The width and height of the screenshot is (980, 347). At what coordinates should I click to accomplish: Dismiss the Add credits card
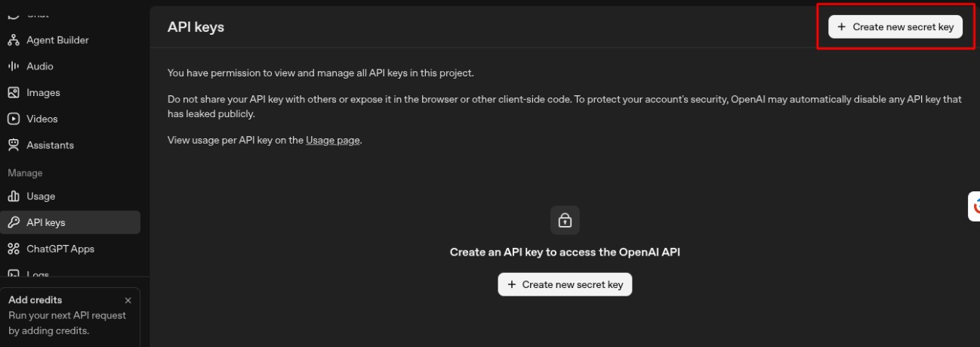point(128,300)
